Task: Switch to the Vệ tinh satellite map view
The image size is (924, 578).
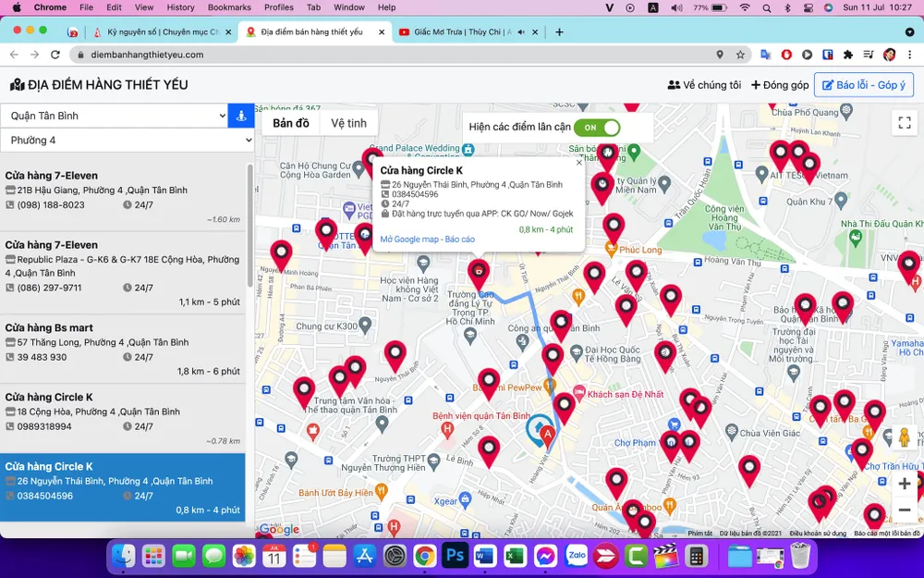Action: [348, 123]
